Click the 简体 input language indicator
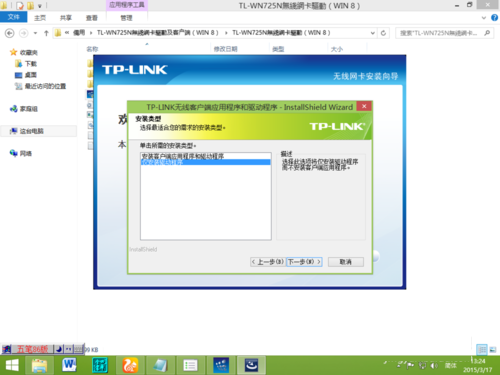 coord(450,366)
